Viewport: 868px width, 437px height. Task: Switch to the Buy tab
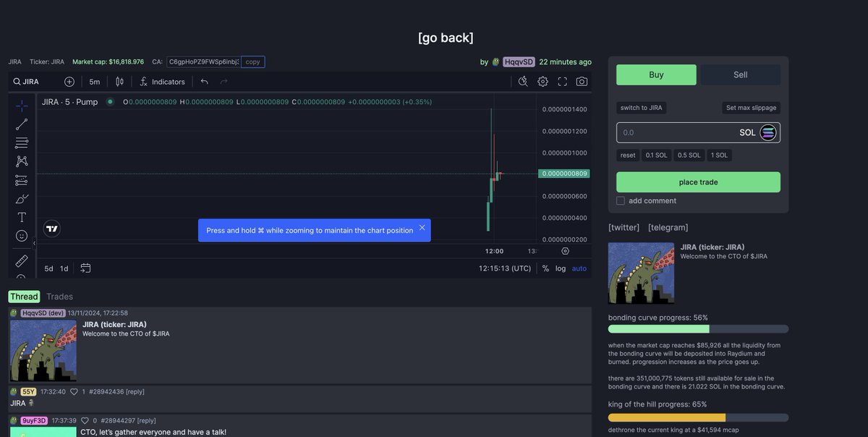tap(656, 75)
